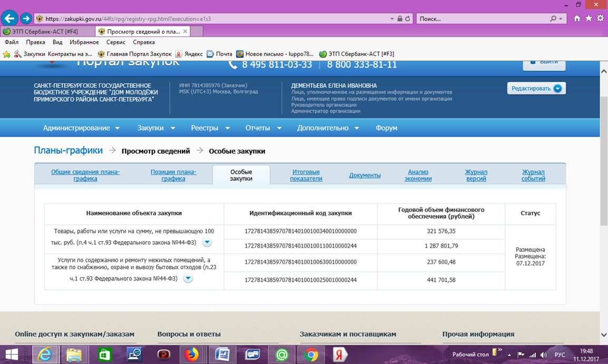The height and width of the screenshot is (364, 608).
Task: Click the refresh icon in address bar
Action: 409,18
